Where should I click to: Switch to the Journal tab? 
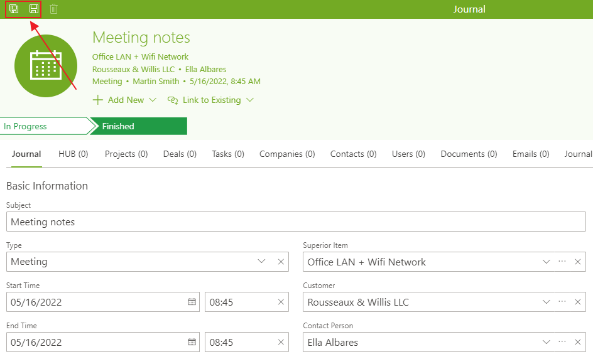coord(26,154)
